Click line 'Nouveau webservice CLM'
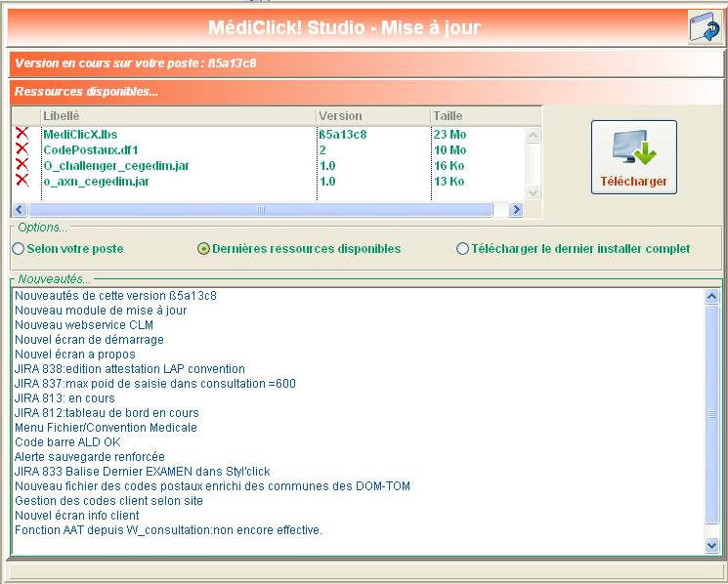This screenshot has width=728, height=584. [84, 324]
